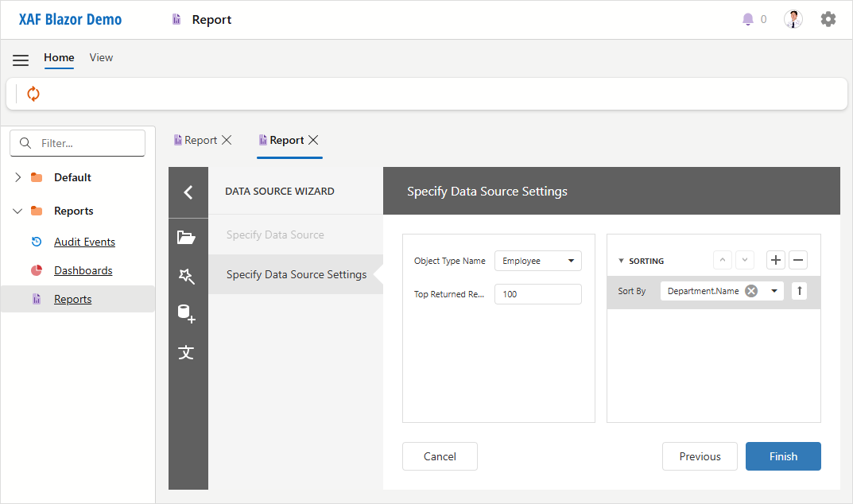Viewport: 853px width, 504px height.
Task: Click the Reports item document icon
Action: pyautogui.click(x=37, y=299)
